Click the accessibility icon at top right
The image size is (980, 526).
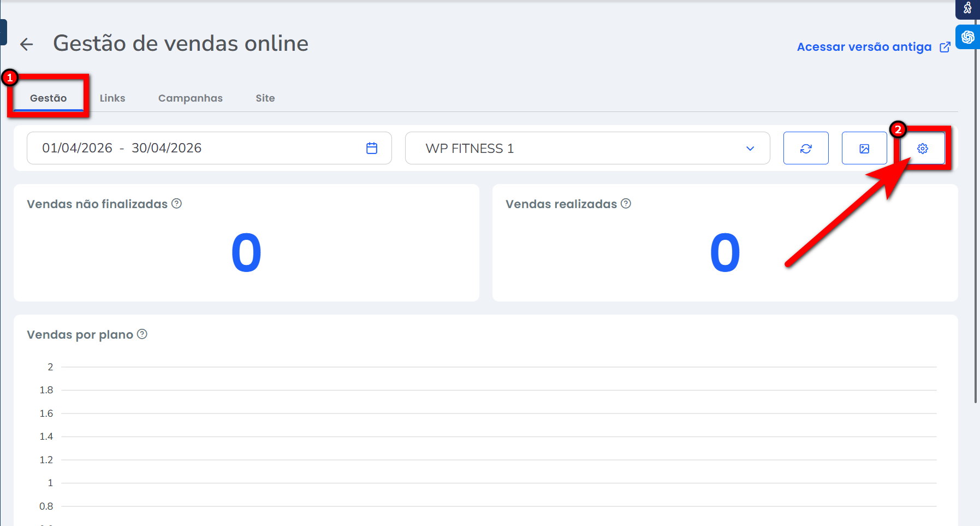tap(967, 8)
